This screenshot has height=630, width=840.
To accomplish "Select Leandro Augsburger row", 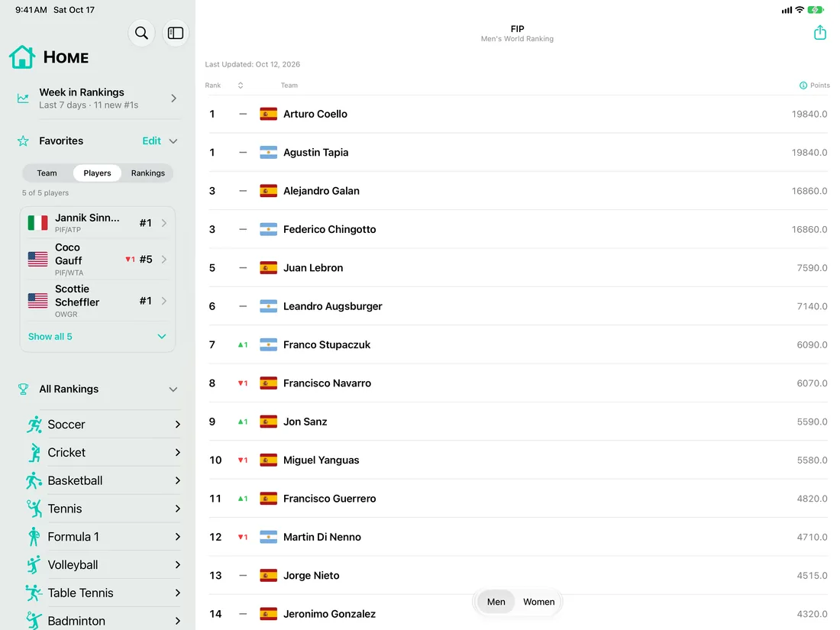I will 518,306.
